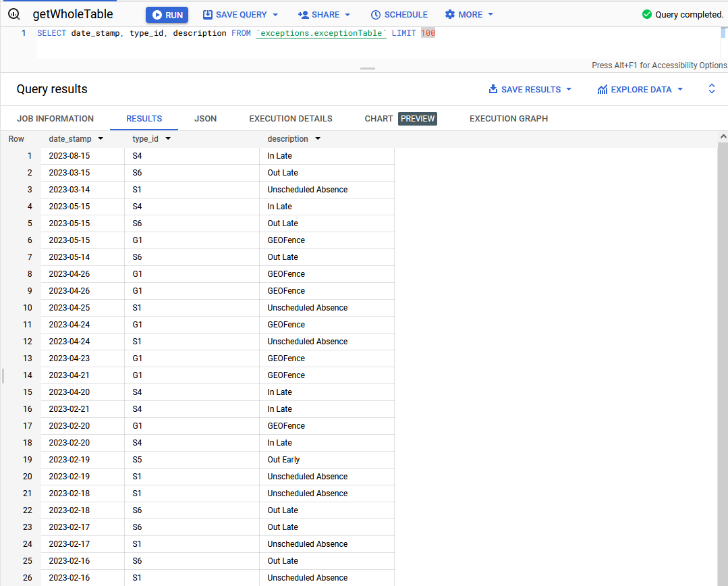The width and height of the screenshot is (728, 586).
Task: Open the SHARE menu
Action: (325, 15)
